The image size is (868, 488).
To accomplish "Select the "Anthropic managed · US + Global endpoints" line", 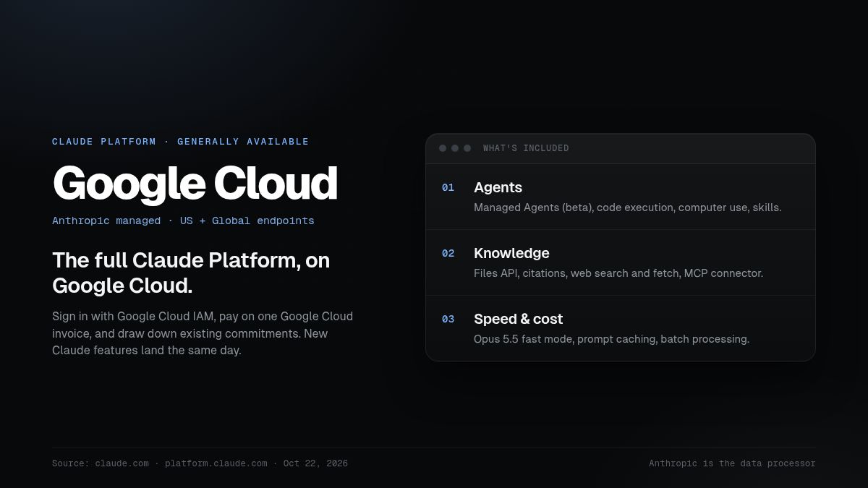I will 183,221.
